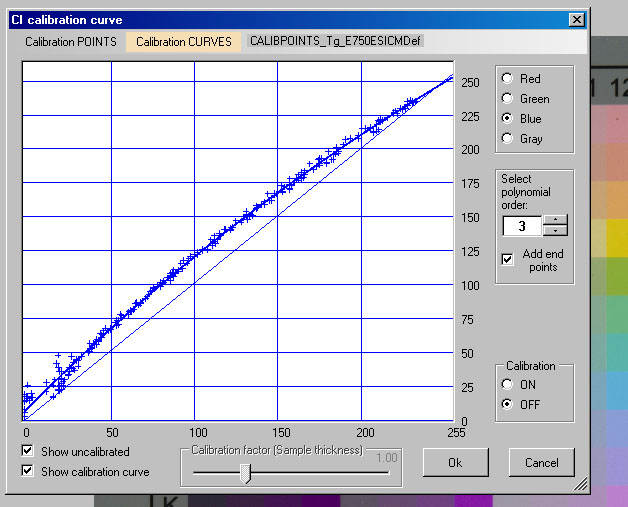Image resolution: width=628 pixels, height=507 pixels.
Task: Toggle the Add end points checkbox
Action: 507,260
